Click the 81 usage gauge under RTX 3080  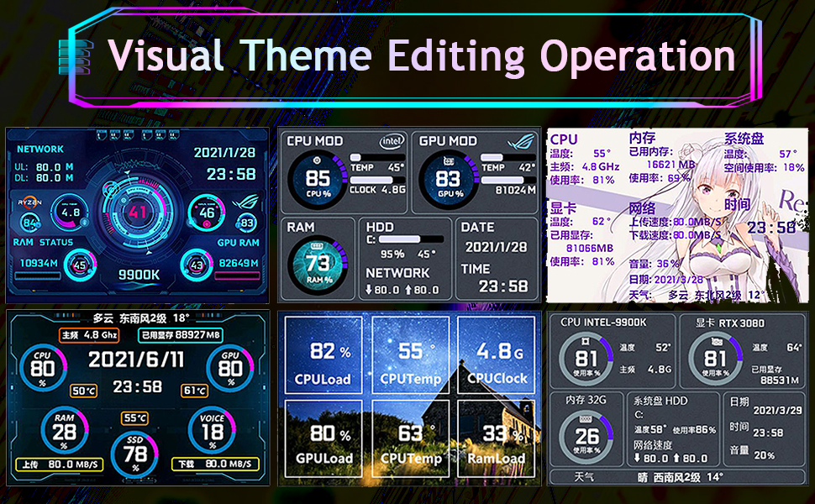click(715, 359)
